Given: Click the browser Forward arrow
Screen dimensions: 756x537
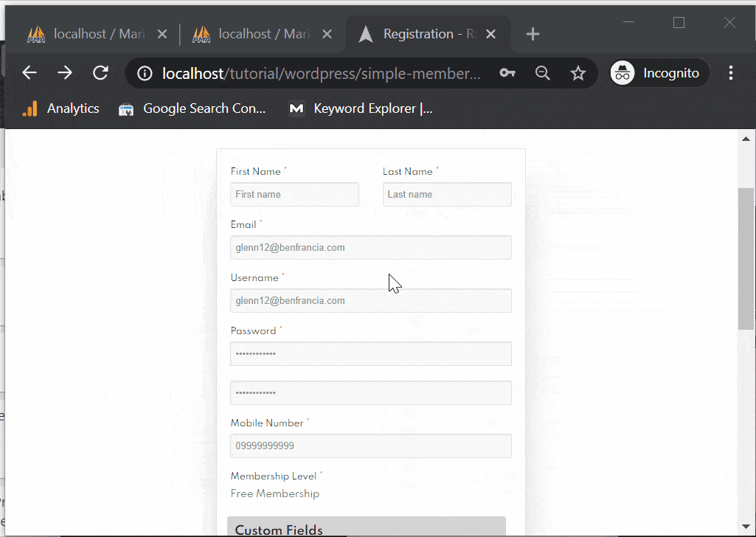Looking at the screenshot, I should click(65, 72).
